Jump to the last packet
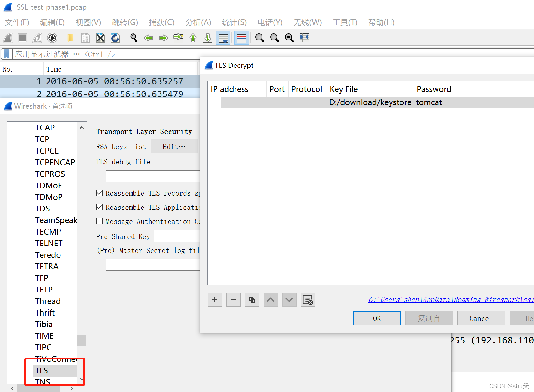This screenshot has width=534, height=392. (x=208, y=38)
